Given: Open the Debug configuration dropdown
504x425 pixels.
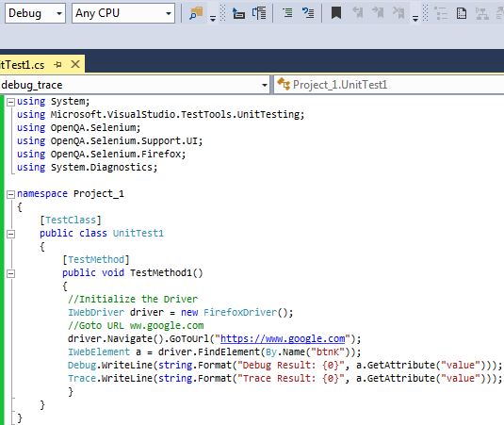Looking at the screenshot, I should coord(35,13).
